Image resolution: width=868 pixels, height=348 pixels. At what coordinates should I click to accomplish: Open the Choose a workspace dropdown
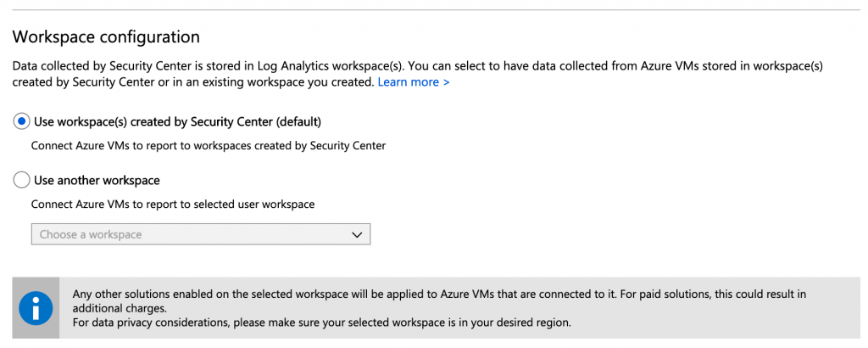tap(200, 234)
